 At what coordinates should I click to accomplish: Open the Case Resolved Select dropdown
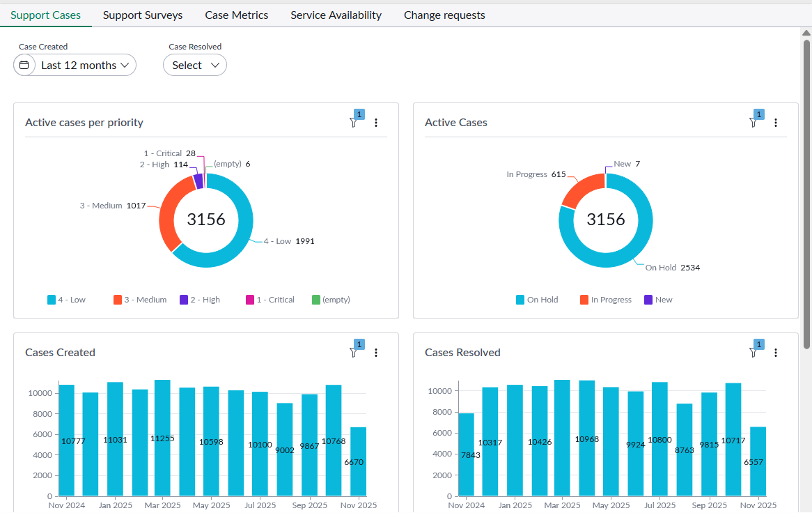[195, 65]
